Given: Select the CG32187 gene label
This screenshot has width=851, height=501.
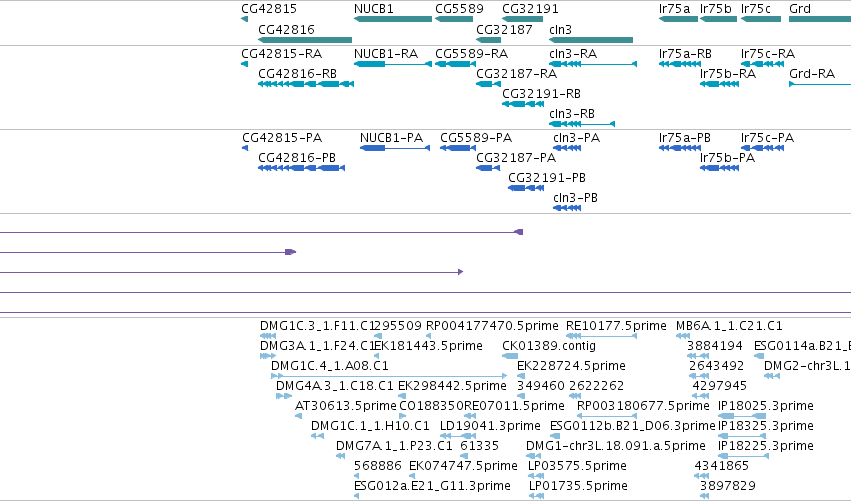Looking at the screenshot, I should [x=504, y=29].
